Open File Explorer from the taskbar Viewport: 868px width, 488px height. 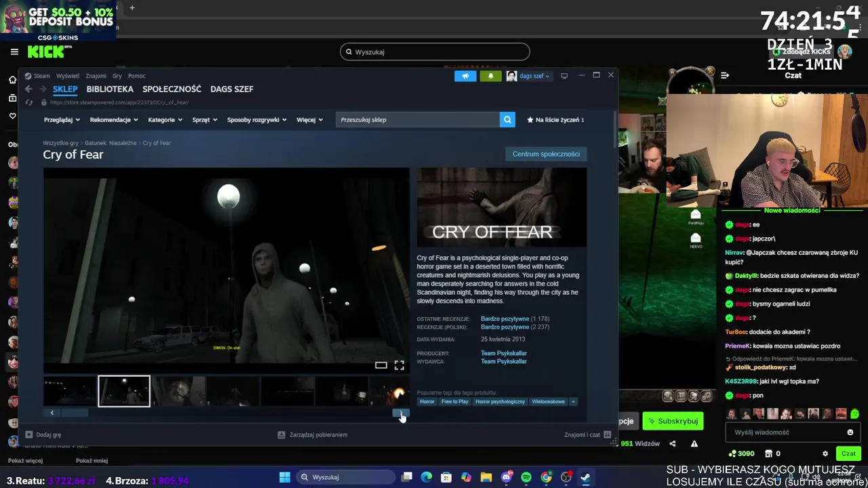tap(486, 477)
